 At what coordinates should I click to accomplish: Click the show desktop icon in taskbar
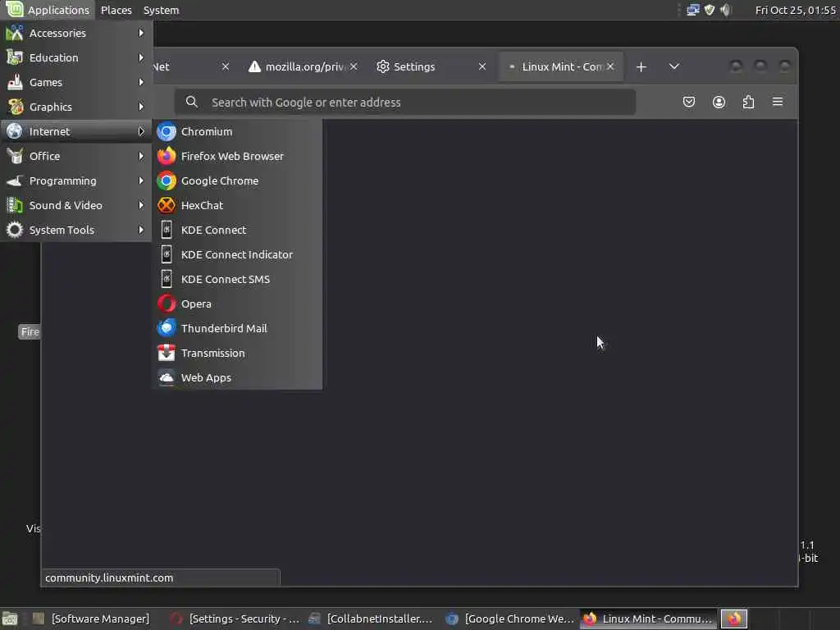click(10, 619)
